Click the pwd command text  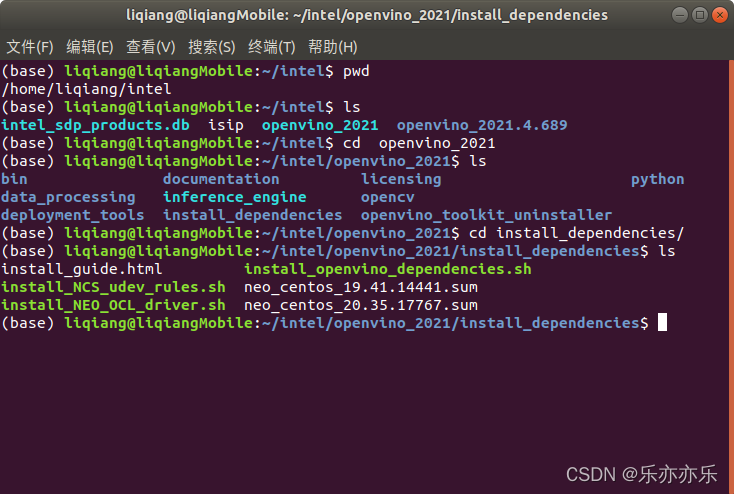tap(356, 71)
